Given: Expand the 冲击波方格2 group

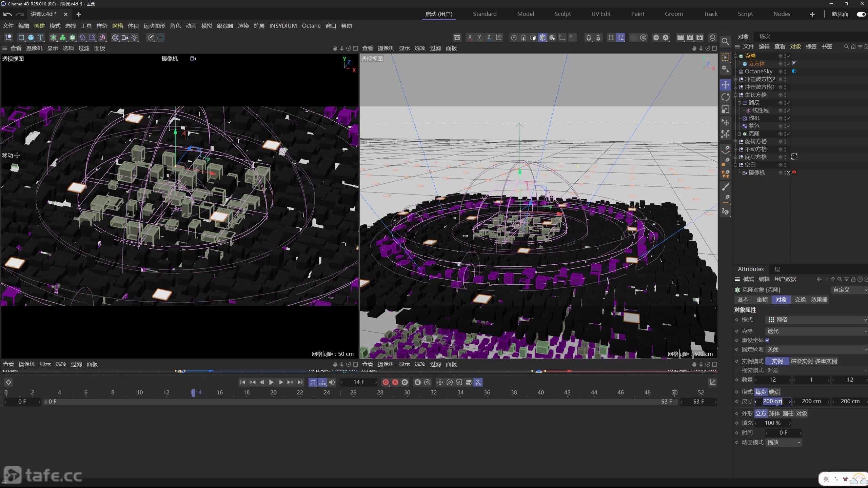Looking at the screenshot, I should 736,79.
